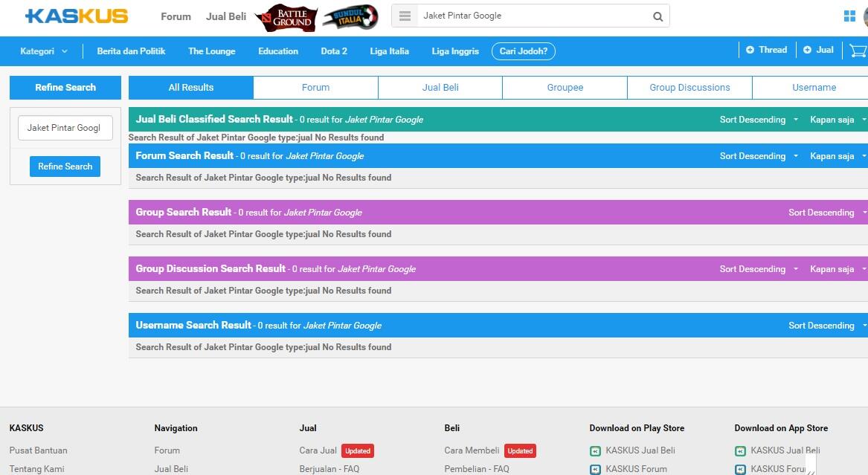
Task: Open the Dota 2 category
Action: coord(334,51)
